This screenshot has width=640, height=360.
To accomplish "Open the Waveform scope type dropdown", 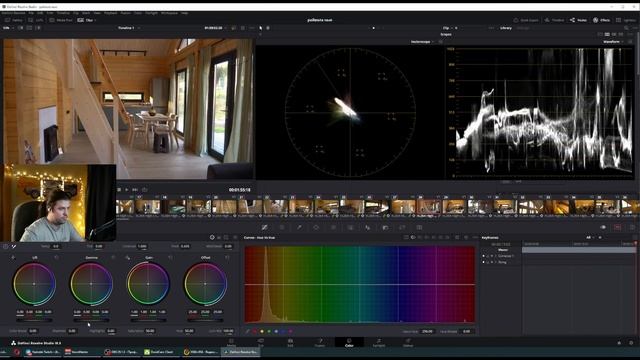I will tap(613, 42).
